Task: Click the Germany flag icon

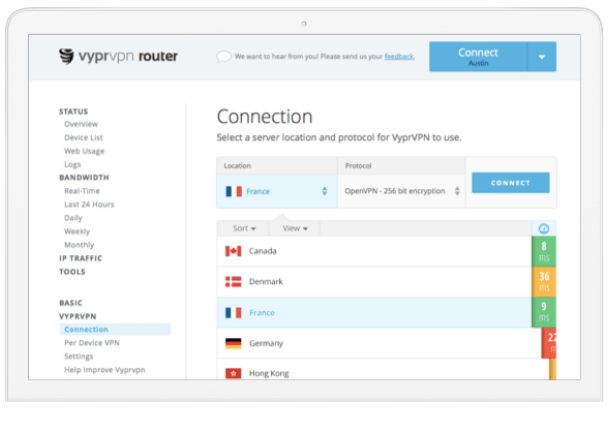Action: pos(233,343)
